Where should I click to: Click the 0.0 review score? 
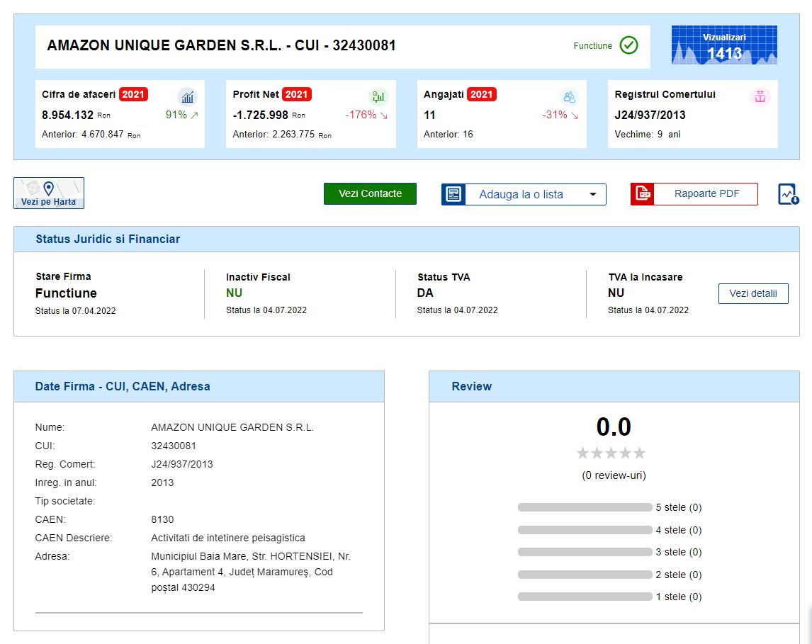coord(614,427)
